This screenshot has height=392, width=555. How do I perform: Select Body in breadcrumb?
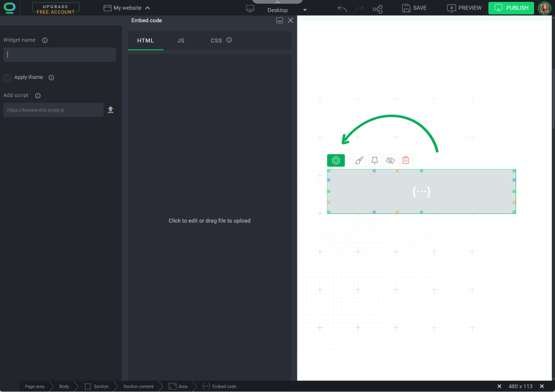click(x=64, y=386)
